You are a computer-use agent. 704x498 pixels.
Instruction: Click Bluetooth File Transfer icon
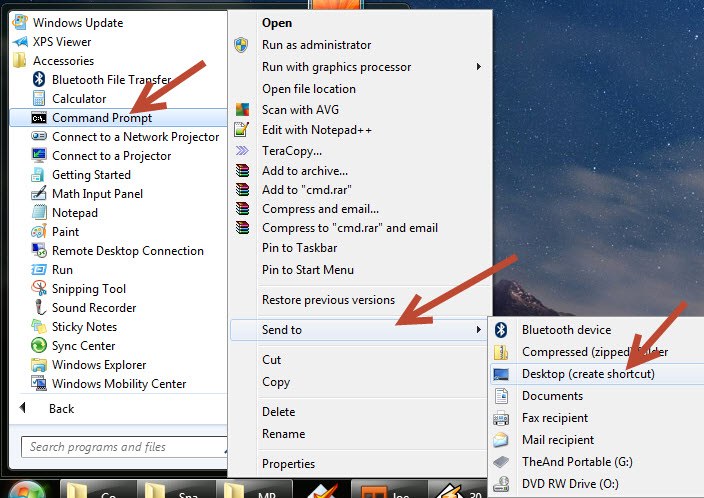[x=39, y=79]
